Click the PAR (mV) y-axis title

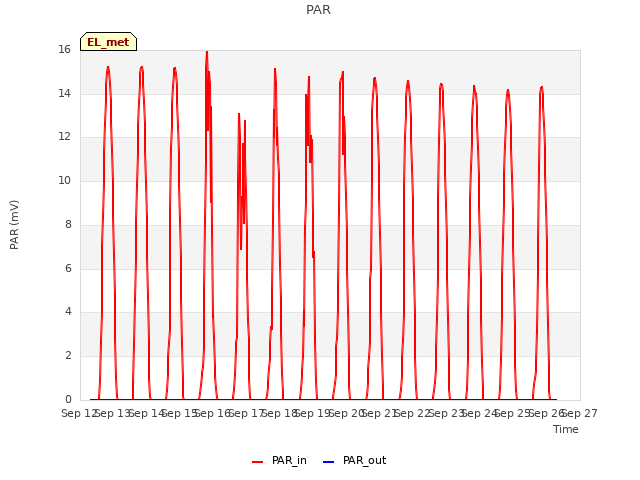click(14, 225)
